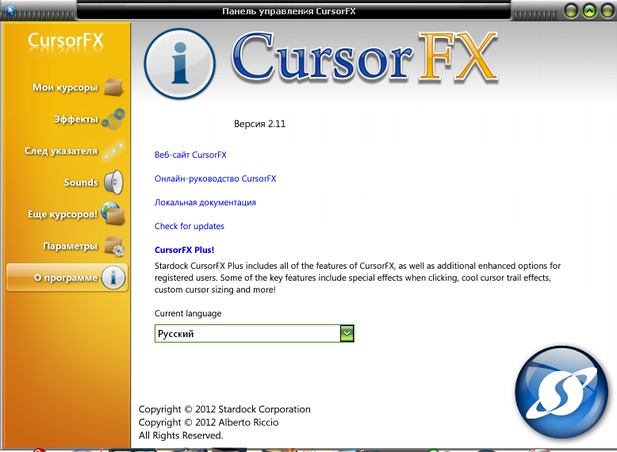
Task: Click the Русский language combo box
Action: click(x=254, y=334)
